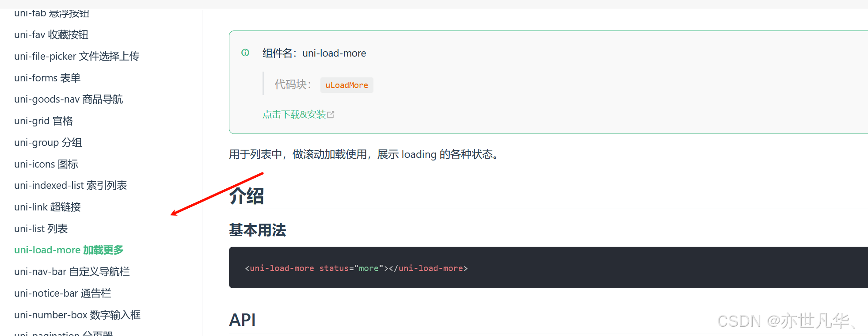868x336 pixels.
Task: Click the uLoadMore code snippet tag
Action: [346, 85]
